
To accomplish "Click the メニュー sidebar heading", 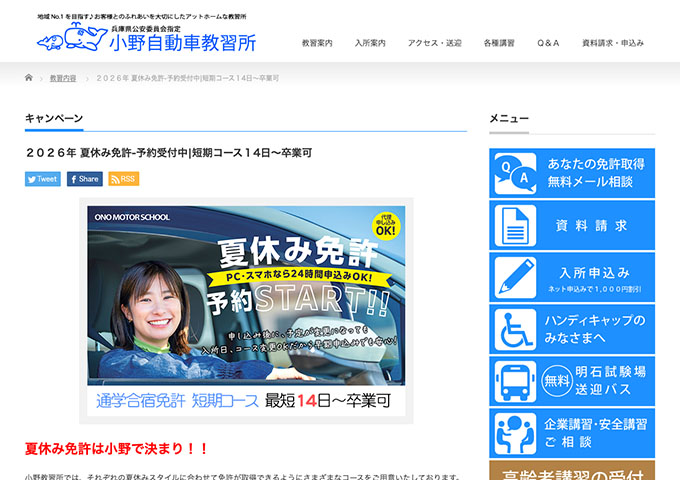I will (509, 118).
